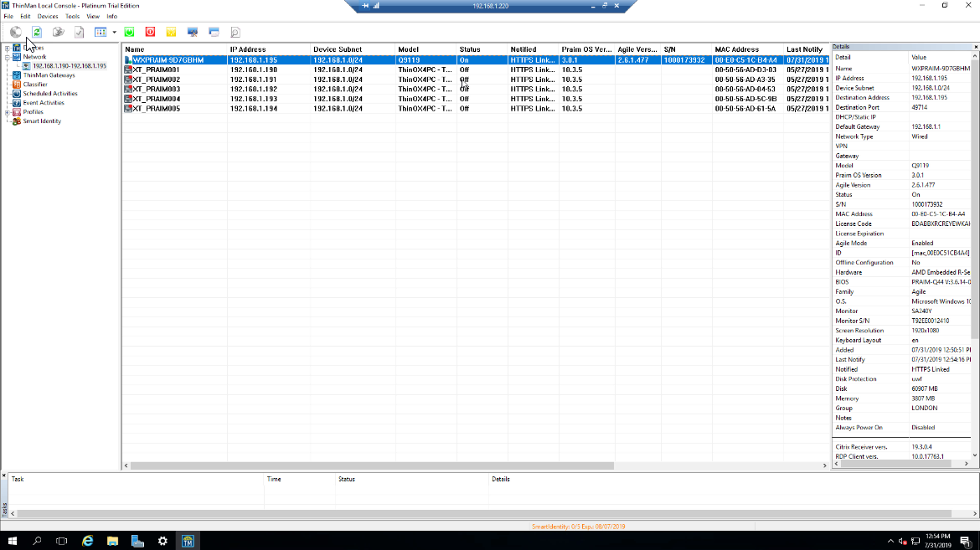The image size is (980, 550).
Task: Select the XT_PRAIM005 device row
Action: point(476,109)
